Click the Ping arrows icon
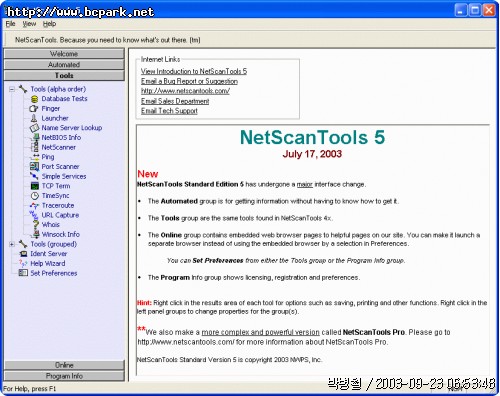 pyautogui.click(x=35, y=157)
